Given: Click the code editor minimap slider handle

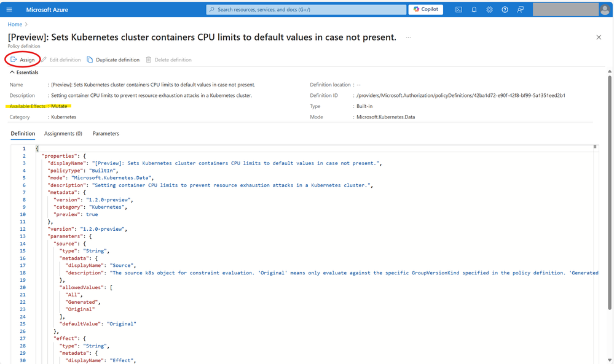Looking at the screenshot, I should click(595, 147).
